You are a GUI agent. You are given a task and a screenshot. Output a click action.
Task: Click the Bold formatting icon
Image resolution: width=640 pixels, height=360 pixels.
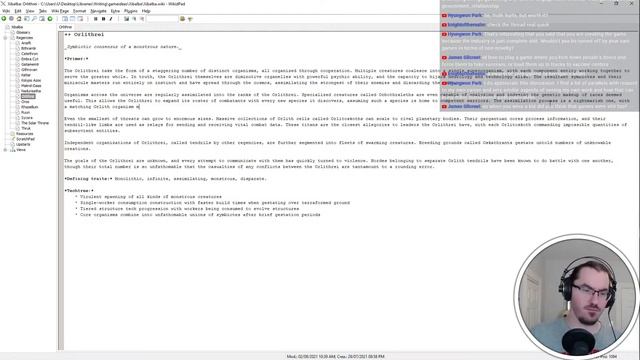coord(103,19)
